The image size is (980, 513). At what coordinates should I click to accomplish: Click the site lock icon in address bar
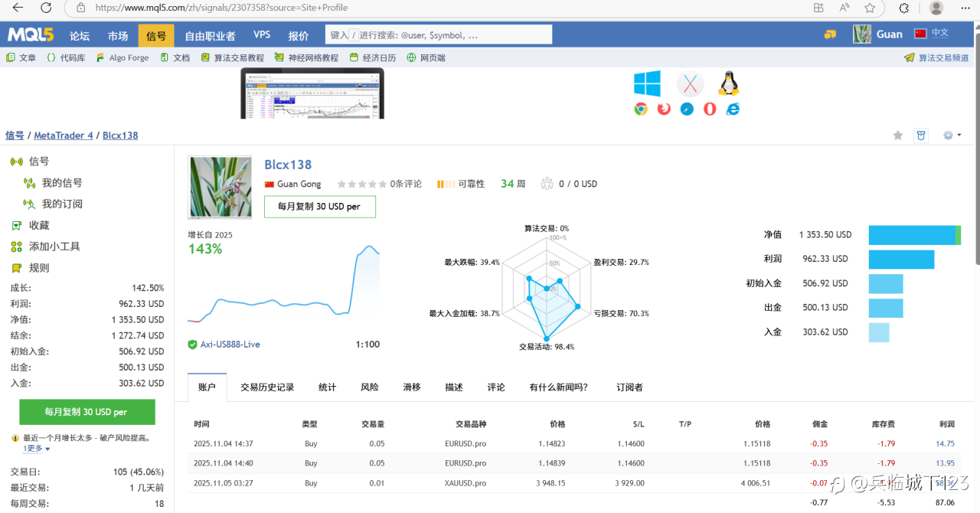click(x=80, y=8)
